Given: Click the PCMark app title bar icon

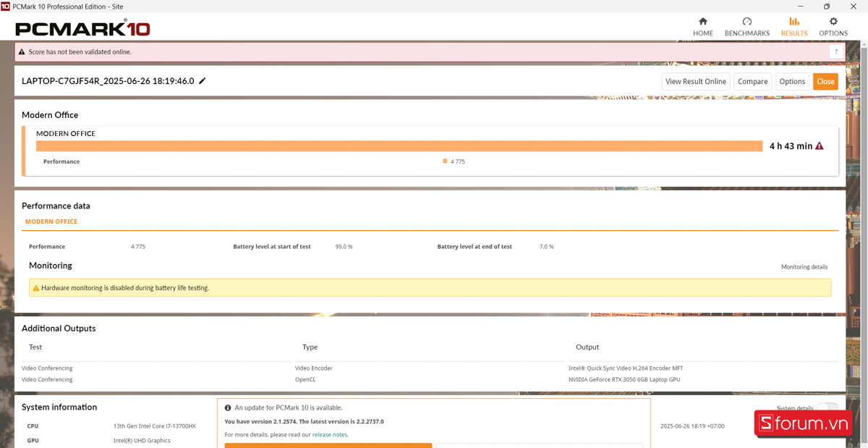Looking at the screenshot, I should click(x=5, y=6).
